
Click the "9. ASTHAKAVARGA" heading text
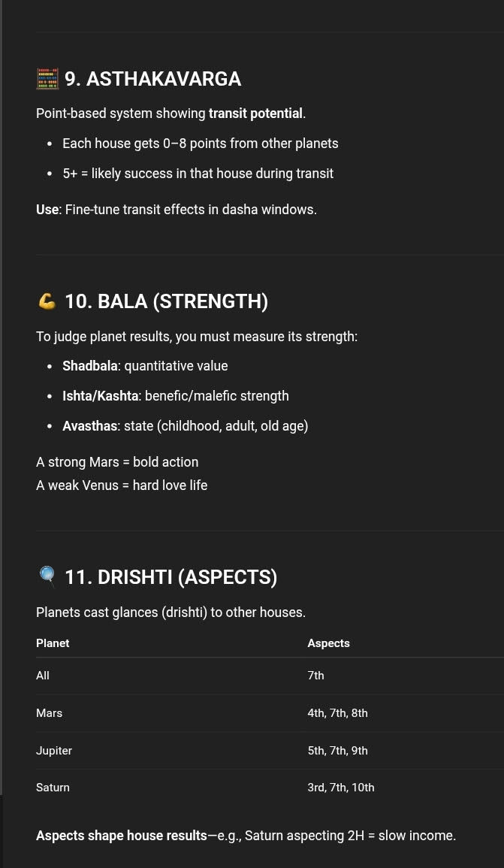point(152,79)
